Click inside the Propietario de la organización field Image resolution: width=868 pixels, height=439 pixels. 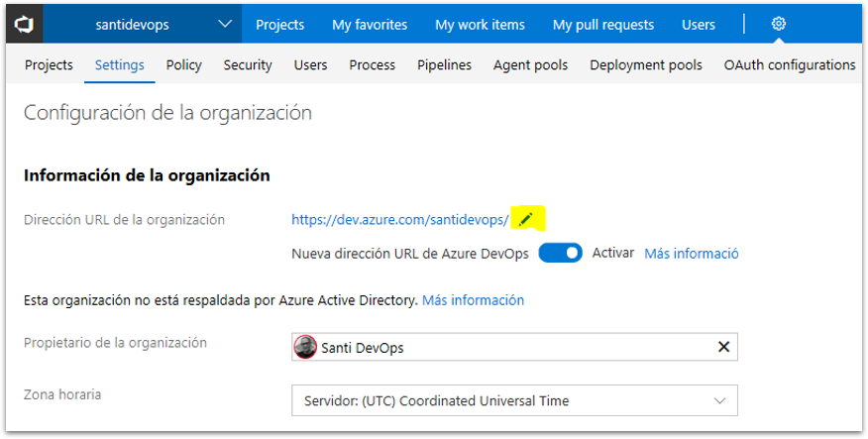[514, 347]
